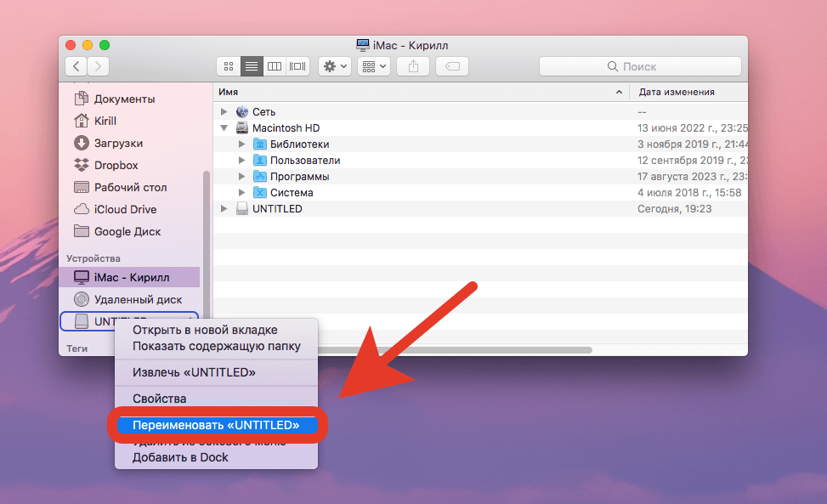Expand the Сеть disclosure triangle

(x=224, y=111)
